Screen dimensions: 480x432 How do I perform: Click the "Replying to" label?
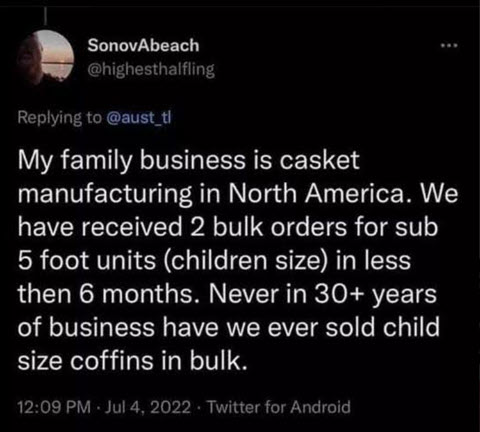pos(60,118)
